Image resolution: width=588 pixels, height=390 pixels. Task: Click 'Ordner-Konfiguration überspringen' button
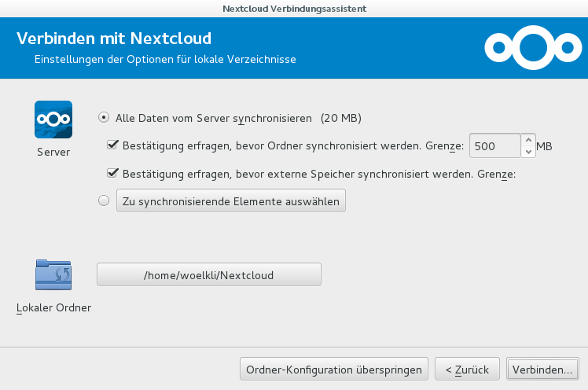[334, 369]
